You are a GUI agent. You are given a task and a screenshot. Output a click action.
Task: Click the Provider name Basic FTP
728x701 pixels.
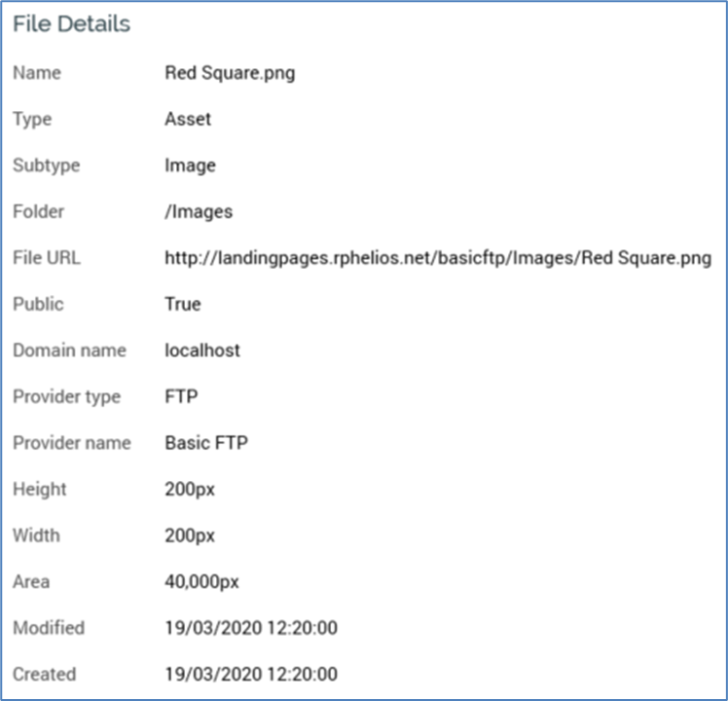click(x=206, y=443)
